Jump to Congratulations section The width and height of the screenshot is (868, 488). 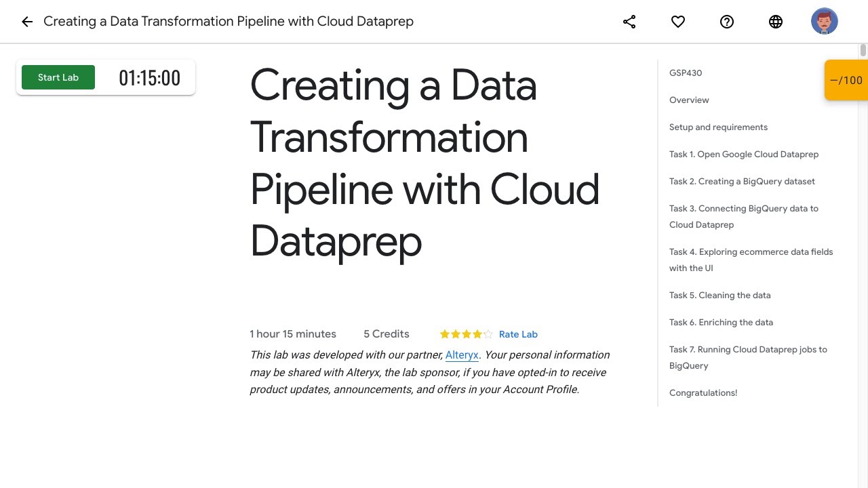click(703, 392)
